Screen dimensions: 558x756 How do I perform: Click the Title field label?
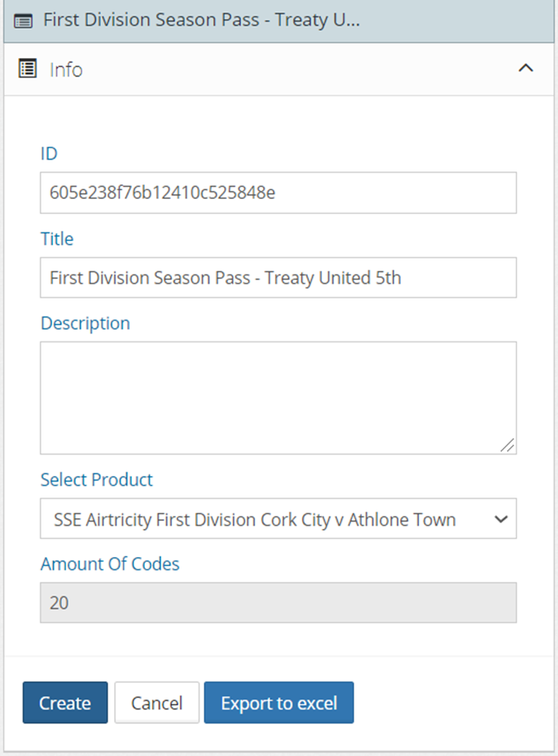(57, 239)
